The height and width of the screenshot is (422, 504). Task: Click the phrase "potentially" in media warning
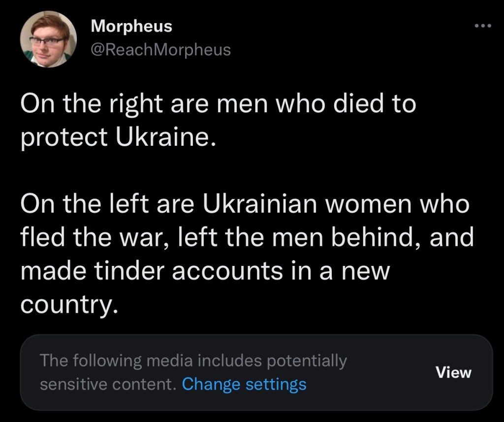tap(307, 361)
